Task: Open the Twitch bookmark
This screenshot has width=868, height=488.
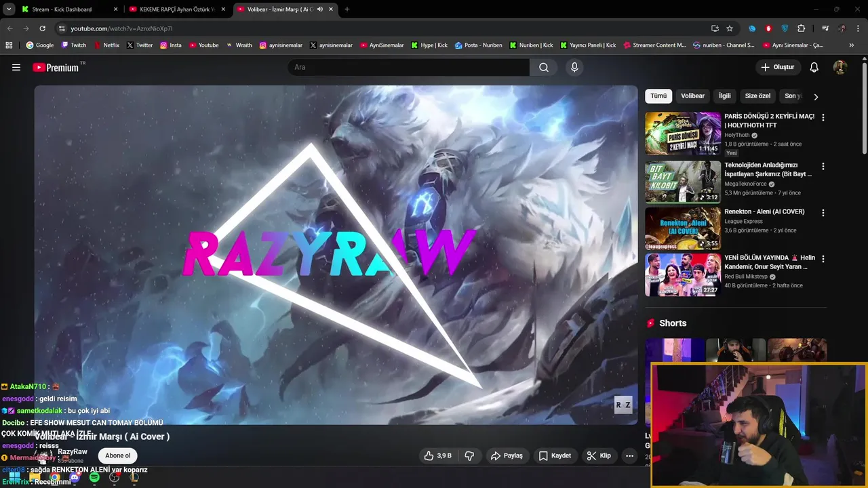Action: [73, 45]
